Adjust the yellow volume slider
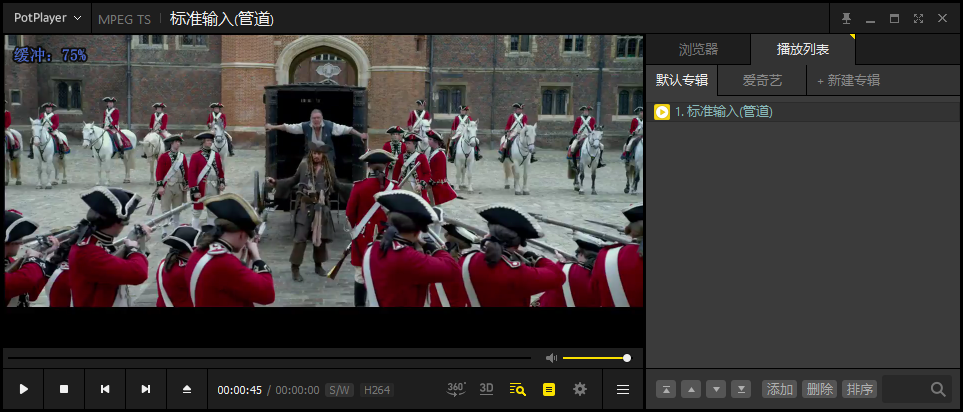Screen dimensions: 963x412 click(596, 358)
